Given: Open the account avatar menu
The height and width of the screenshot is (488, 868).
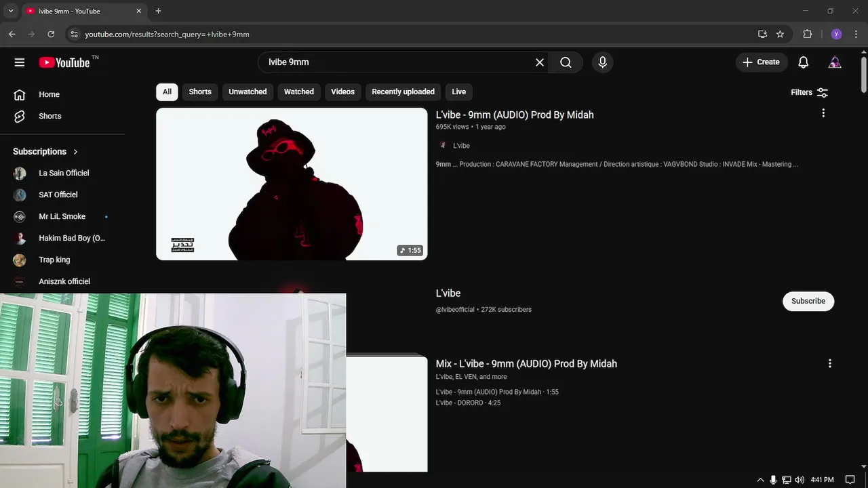Looking at the screenshot, I should (x=835, y=62).
